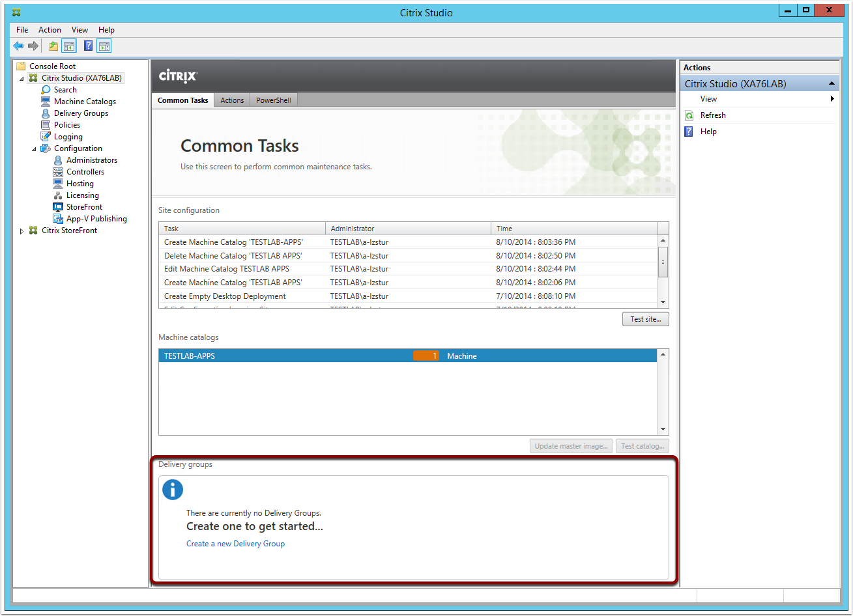
Task: Click the Test catalog... button
Action: 643,446
